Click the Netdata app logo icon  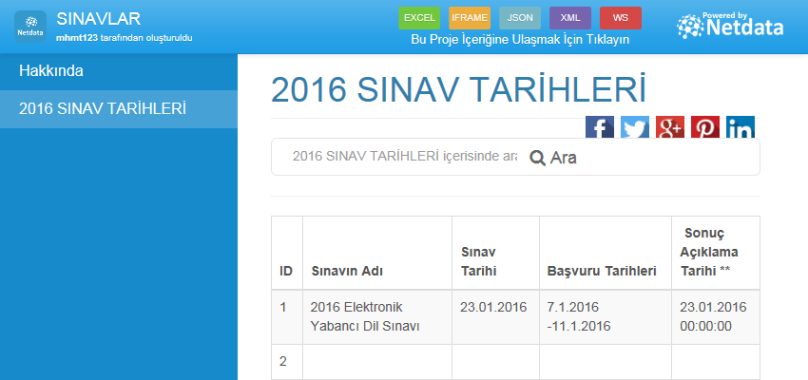(30, 26)
